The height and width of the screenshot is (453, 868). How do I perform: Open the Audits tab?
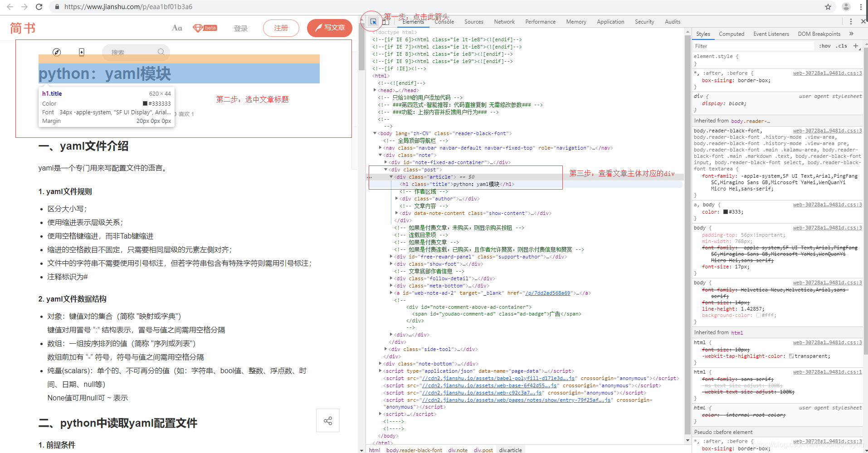[x=673, y=22]
